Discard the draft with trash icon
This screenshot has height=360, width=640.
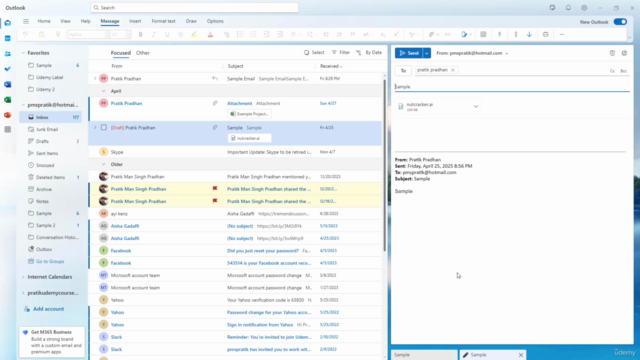(612, 53)
